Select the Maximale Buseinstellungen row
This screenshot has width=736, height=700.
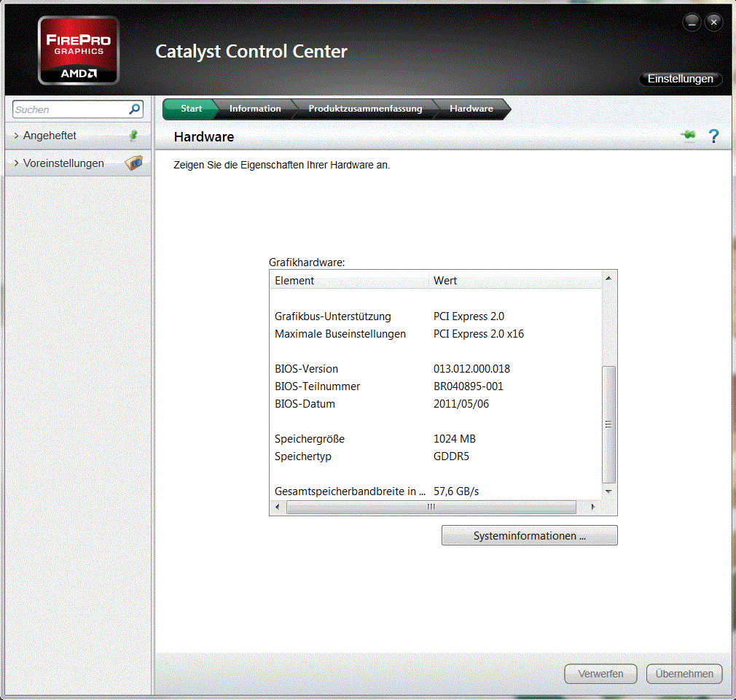coord(436,334)
